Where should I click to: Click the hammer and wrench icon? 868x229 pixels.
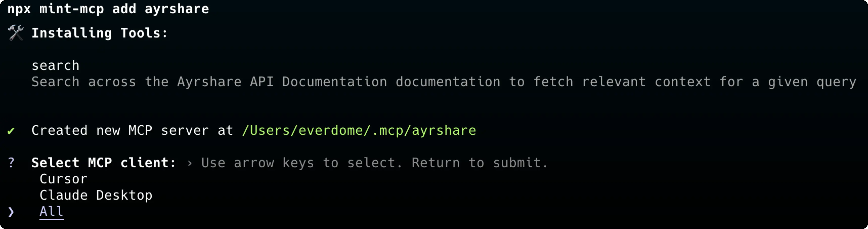[x=15, y=33]
